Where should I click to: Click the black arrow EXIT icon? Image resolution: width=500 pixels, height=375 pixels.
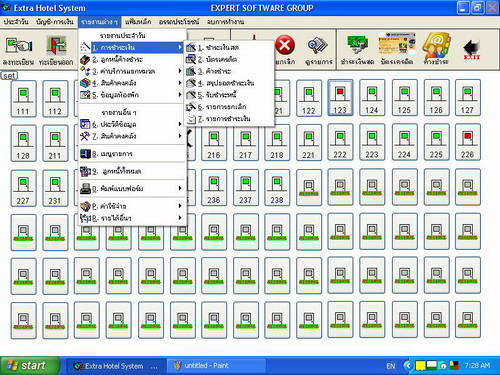pyautogui.click(x=472, y=49)
